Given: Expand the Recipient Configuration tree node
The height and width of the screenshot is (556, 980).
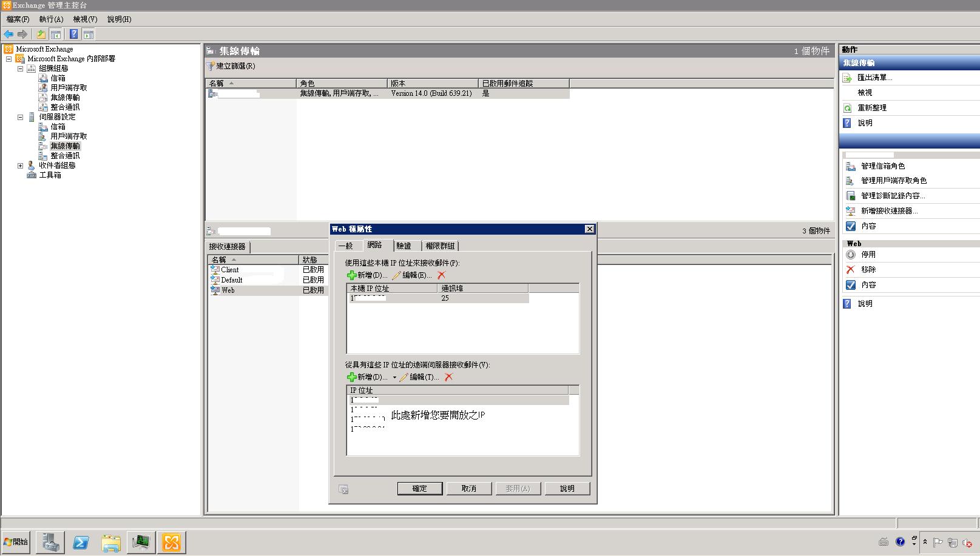Looking at the screenshot, I should coord(20,166).
